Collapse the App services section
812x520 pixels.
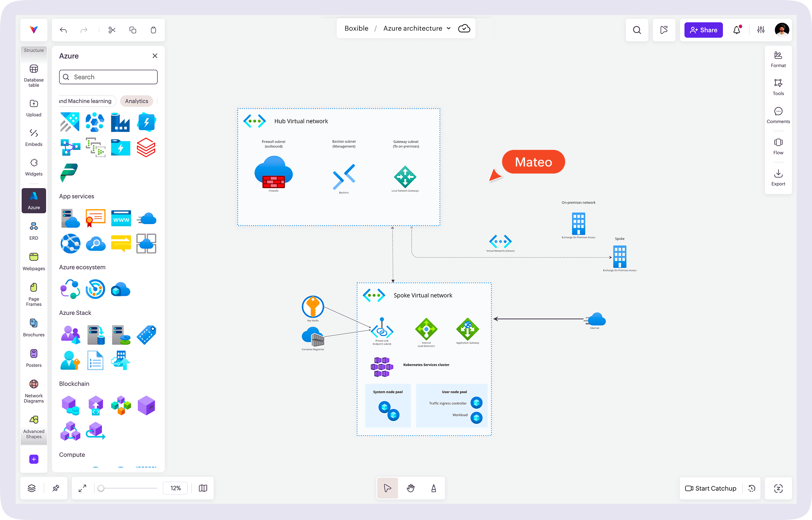(x=77, y=196)
